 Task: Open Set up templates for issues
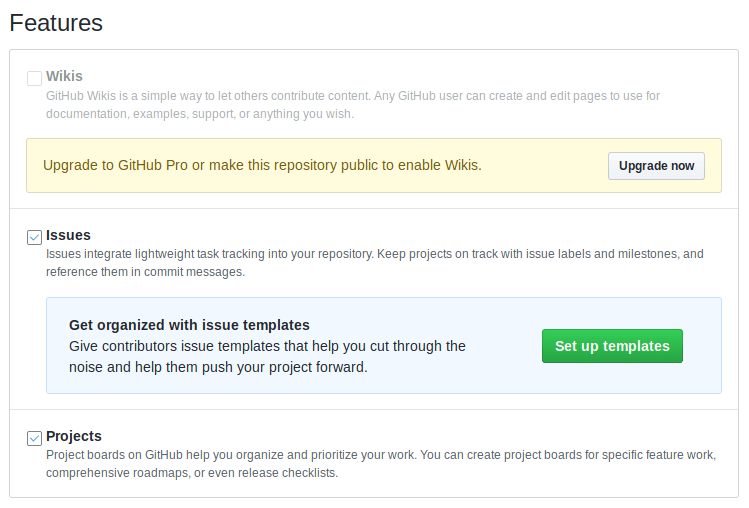pos(612,346)
